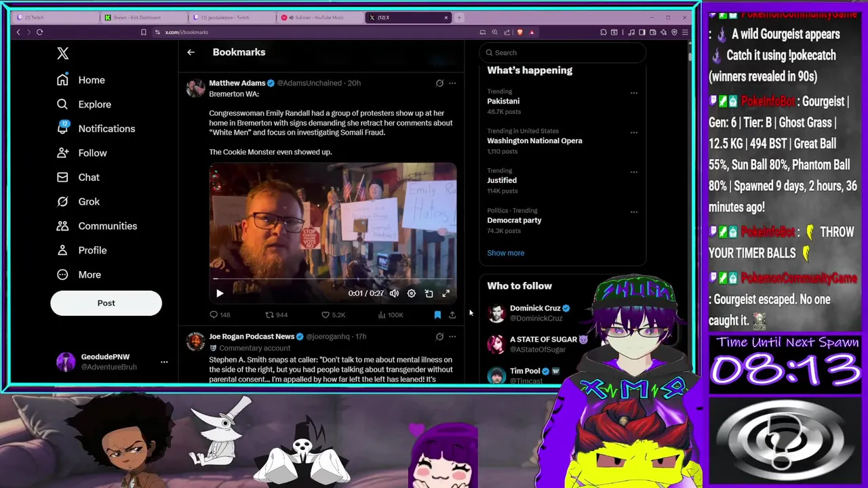
Task: Click the Post button
Action: 106,303
